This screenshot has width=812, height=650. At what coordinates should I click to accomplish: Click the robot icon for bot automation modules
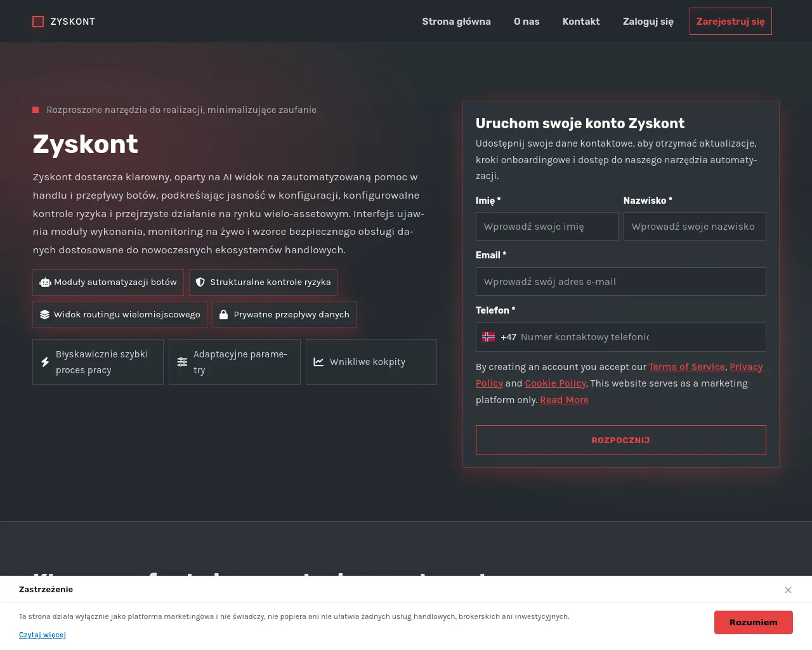[45, 282]
